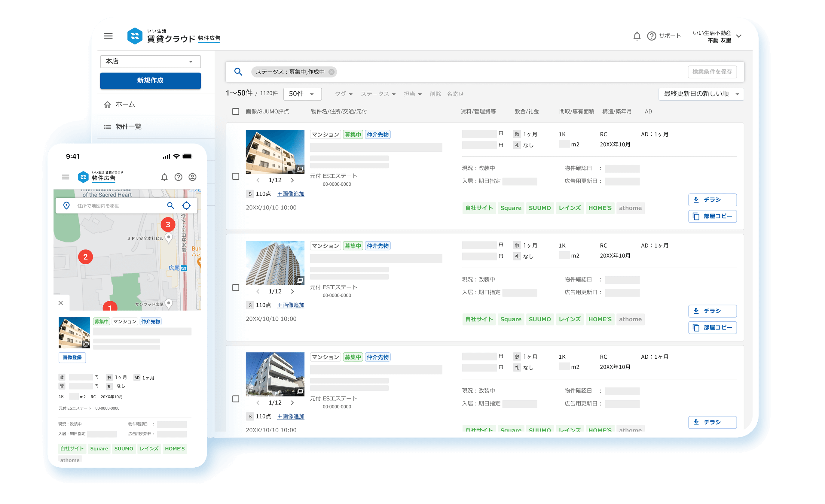This screenshot has width=825, height=504.
Task: Select red map marker number 2
Action: click(x=85, y=257)
